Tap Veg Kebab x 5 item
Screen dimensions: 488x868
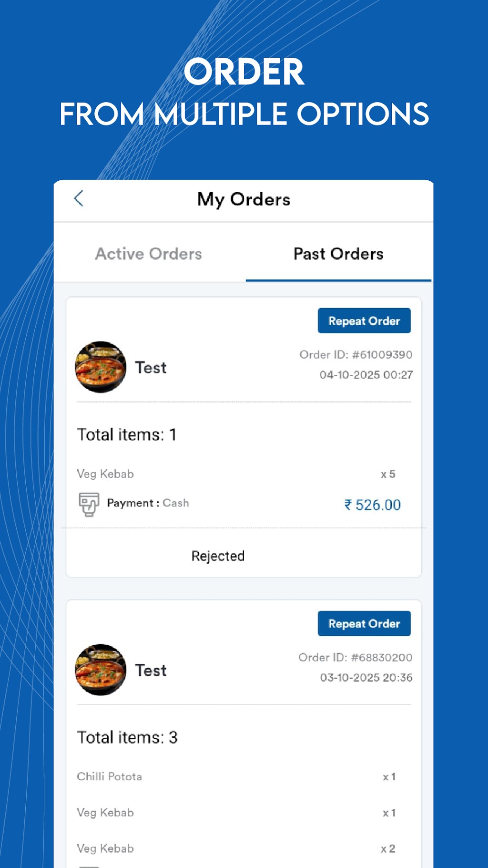tap(236, 474)
